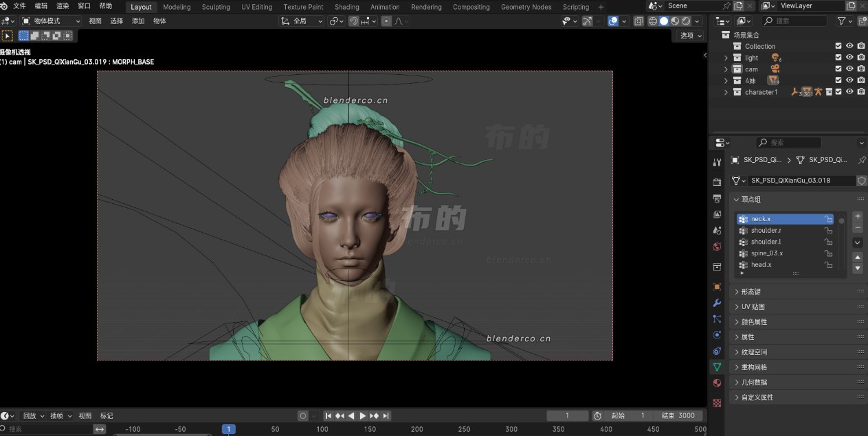Open the outliner filter dropdown
Image resolution: width=868 pixels, height=436 pixels.
click(845, 21)
